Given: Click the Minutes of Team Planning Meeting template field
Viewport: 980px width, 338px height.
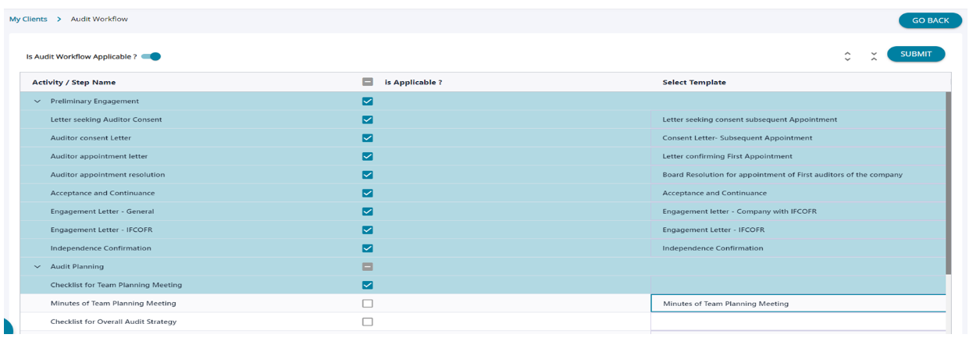Looking at the screenshot, I should 796,304.
